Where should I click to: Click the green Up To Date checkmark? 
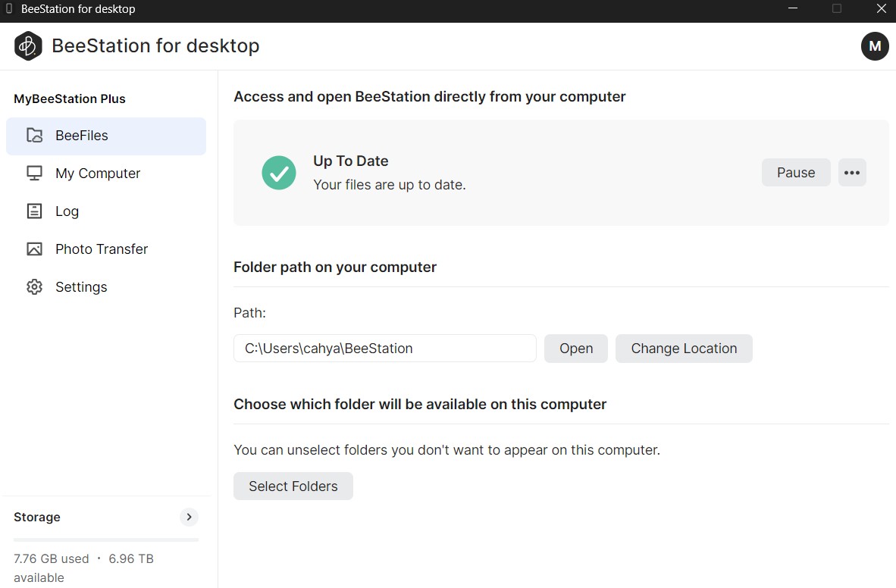coord(279,173)
